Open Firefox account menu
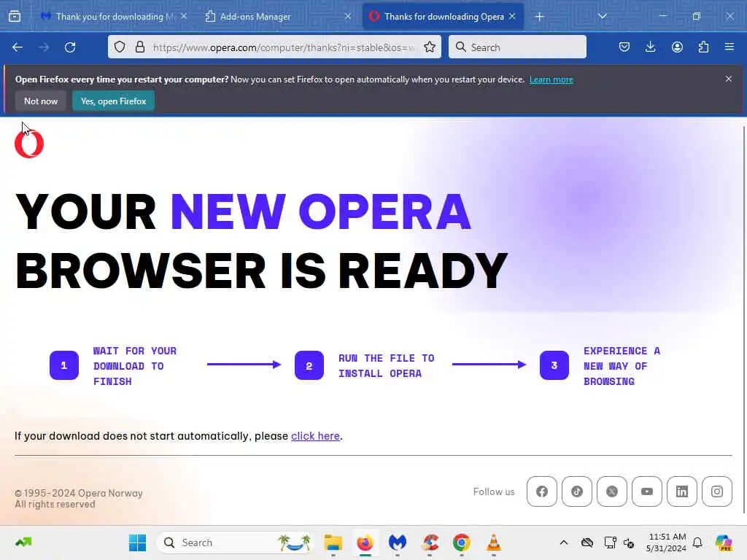 click(677, 47)
